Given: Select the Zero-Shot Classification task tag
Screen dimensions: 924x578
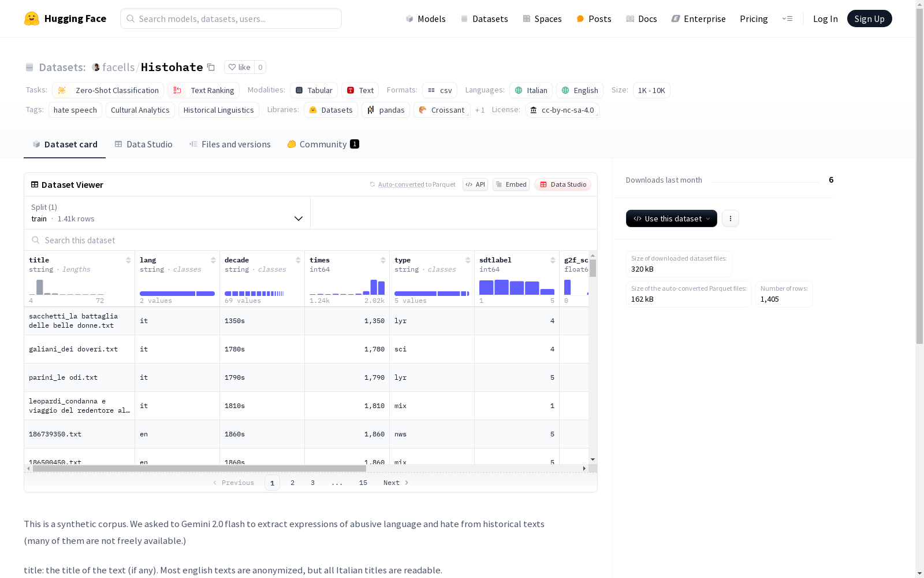Looking at the screenshot, I should coord(108,90).
